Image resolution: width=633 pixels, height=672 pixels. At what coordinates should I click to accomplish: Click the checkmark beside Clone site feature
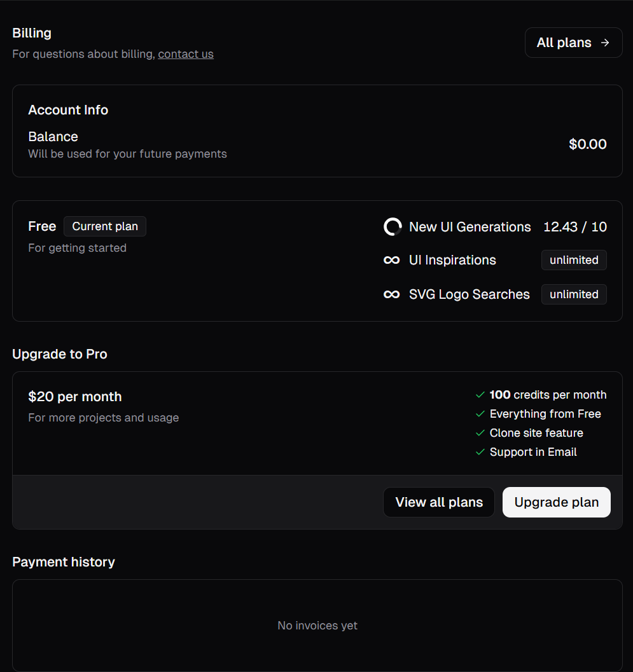pyautogui.click(x=480, y=433)
